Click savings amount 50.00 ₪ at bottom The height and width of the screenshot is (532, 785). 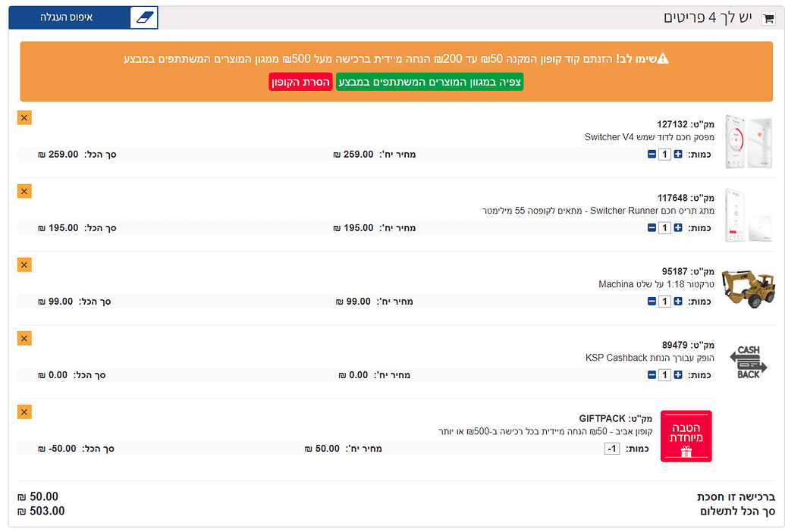click(x=38, y=496)
